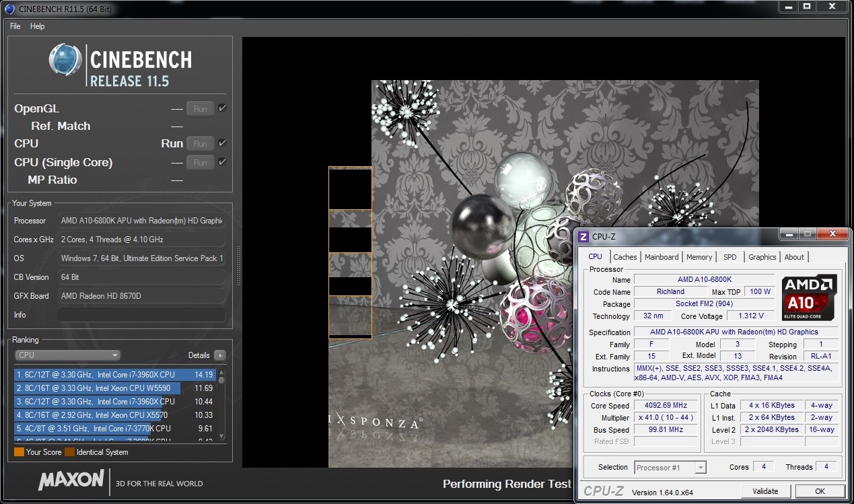Open the Help menu in Cinebench
854x504 pixels.
coord(38,26)
